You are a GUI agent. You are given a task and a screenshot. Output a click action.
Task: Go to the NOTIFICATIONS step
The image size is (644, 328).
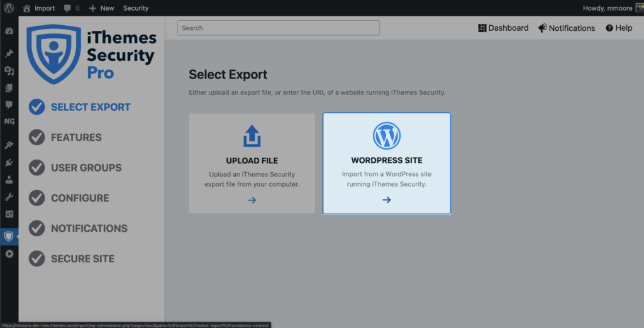tap(78, 229)
